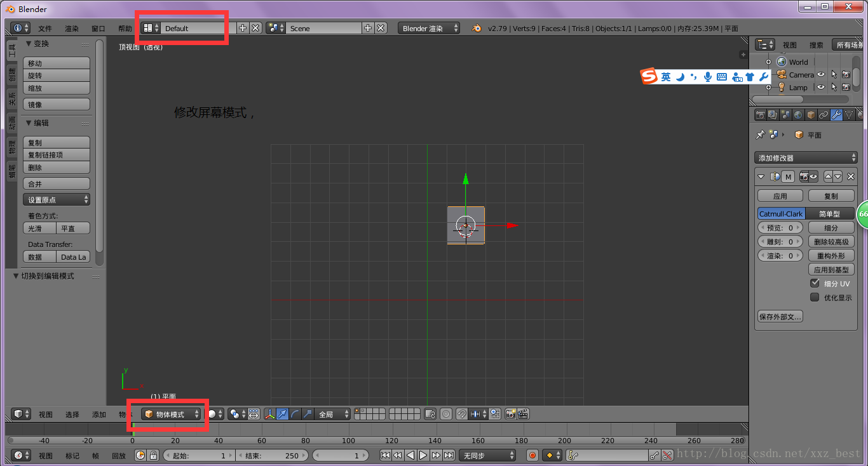Image resolution: width=868 pixels, height=466 pixels.
Task: Click the auto-keyframe record button
Action: pyautogui.click(x=532, y=455)
